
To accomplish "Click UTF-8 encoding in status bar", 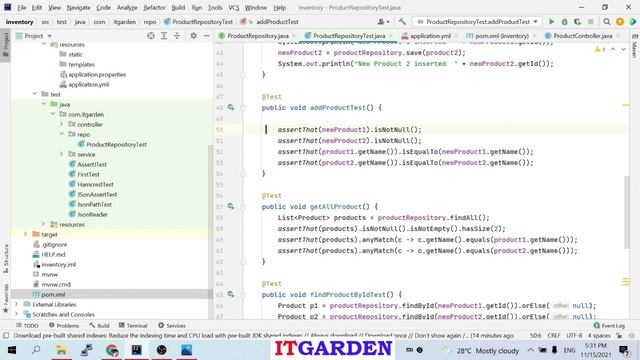I will pos(574,336).
